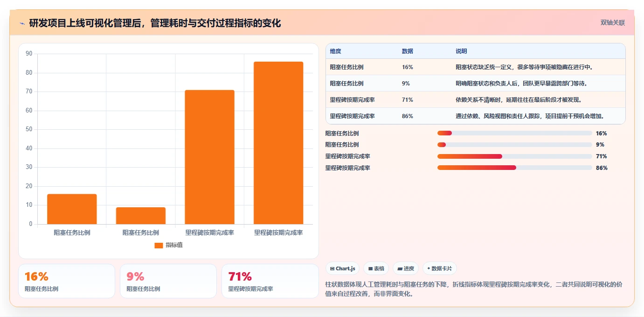Click the 9% cell in the data table

click(406, 84)
